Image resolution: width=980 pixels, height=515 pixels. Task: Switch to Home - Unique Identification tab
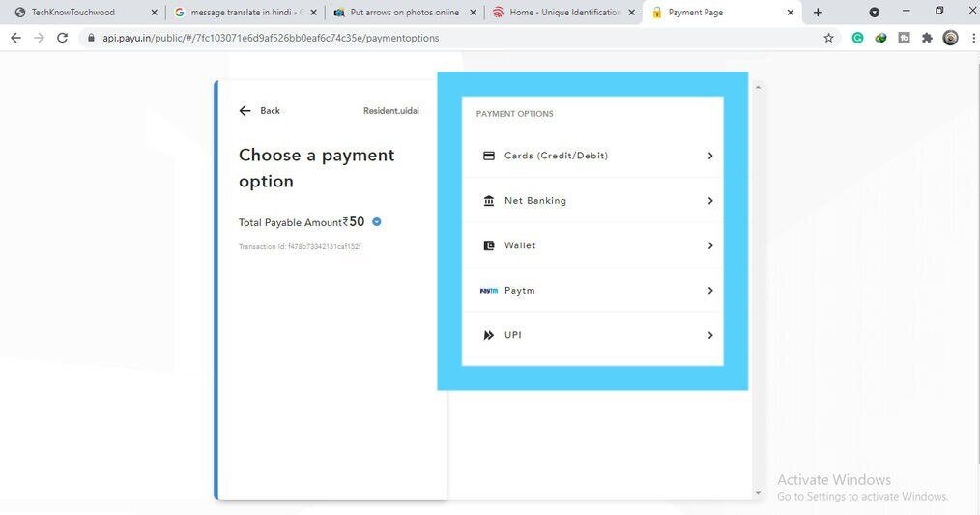tap(563, 12)
